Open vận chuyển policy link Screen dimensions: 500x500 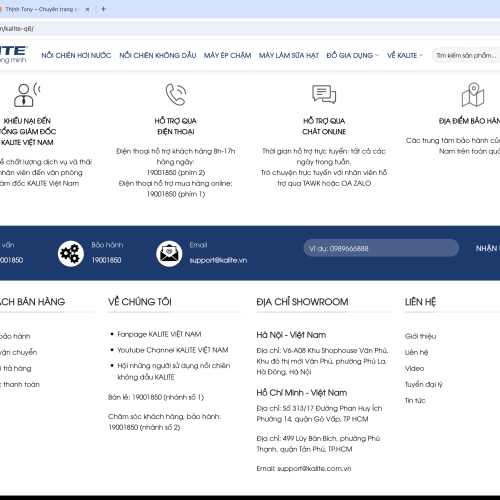(x=18, y=352)
